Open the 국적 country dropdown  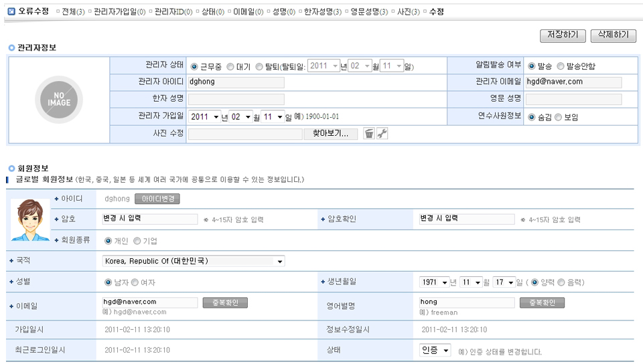click(x=193, y=261)
